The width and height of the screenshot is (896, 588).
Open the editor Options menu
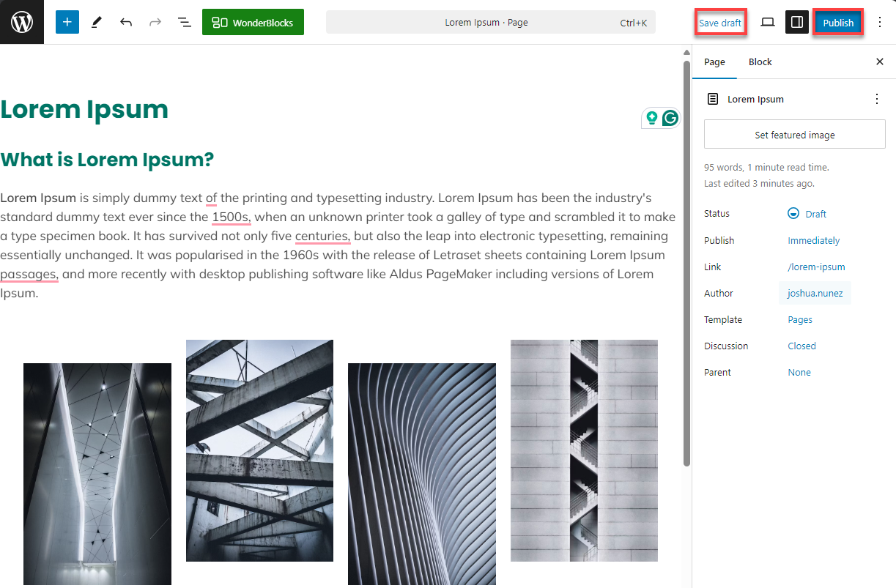pyautogui.click(x=879, y=22)
